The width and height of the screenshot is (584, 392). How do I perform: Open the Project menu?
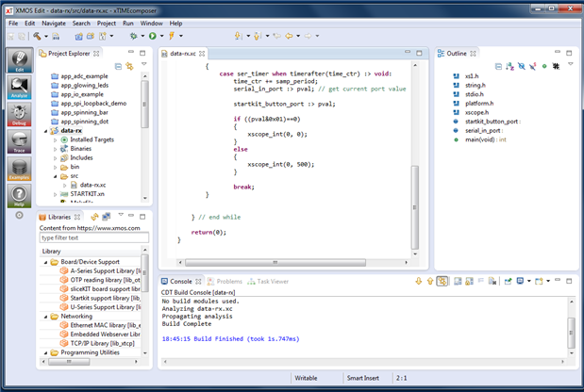107,23
